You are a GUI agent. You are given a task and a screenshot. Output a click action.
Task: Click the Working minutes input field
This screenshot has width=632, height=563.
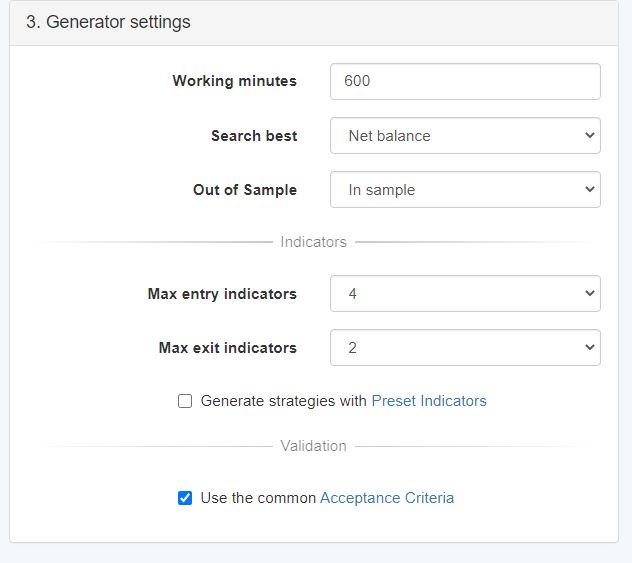465,81
